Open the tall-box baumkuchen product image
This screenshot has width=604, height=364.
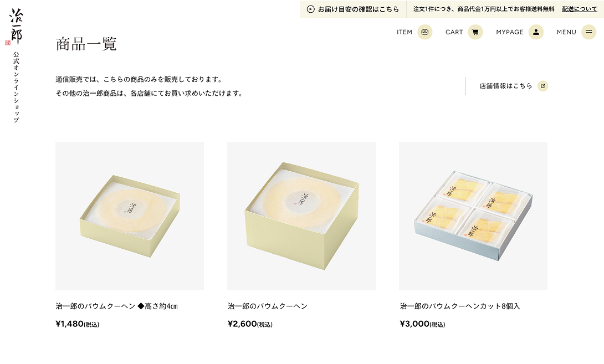click(x=301, y=216)
